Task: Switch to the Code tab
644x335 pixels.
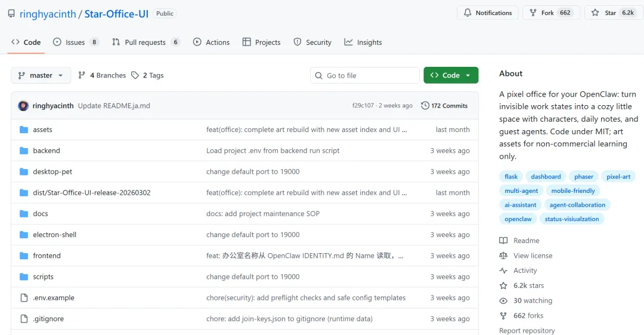Action: coord(26,42)
